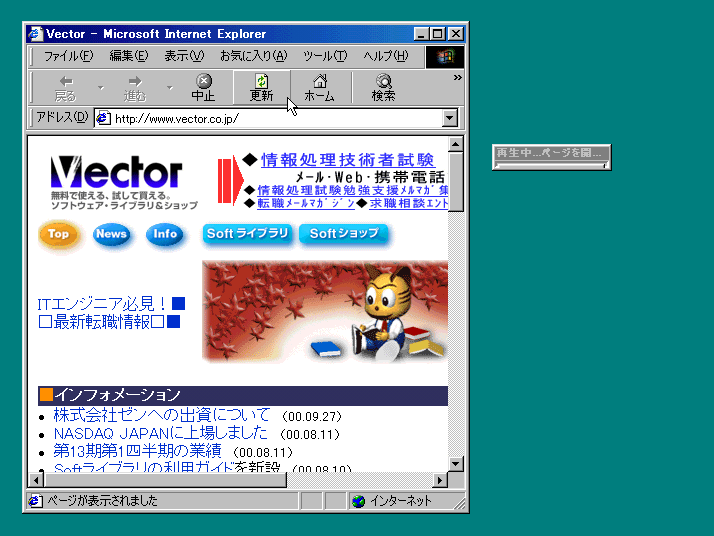
Task: Click vertical scrollbar down arrow
Action: point(456,464)
